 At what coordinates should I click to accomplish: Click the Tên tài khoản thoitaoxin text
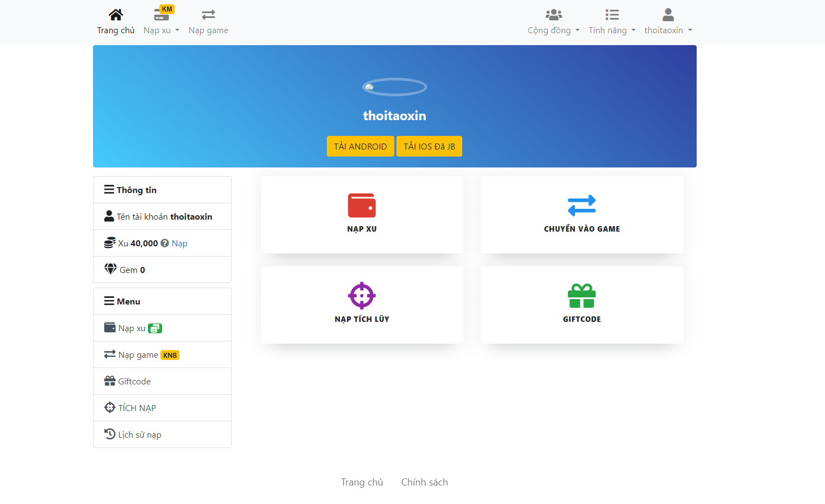pos(164,216)
